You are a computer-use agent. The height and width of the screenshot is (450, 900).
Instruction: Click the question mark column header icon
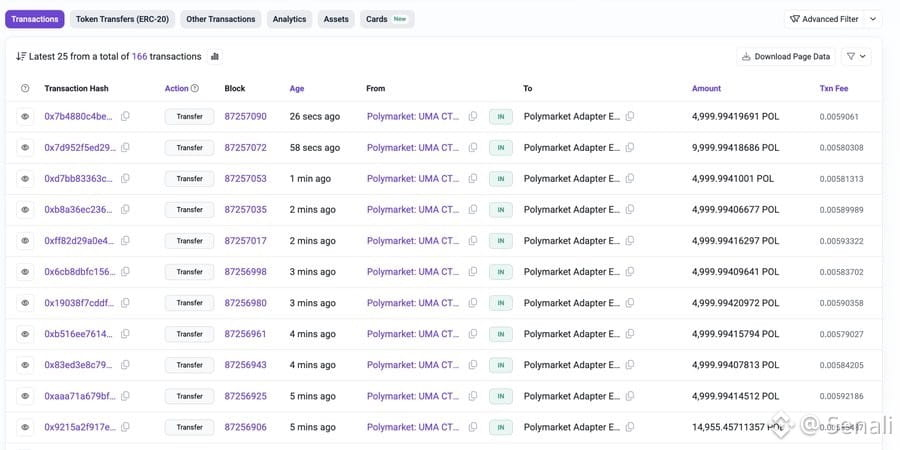[25, 88]
